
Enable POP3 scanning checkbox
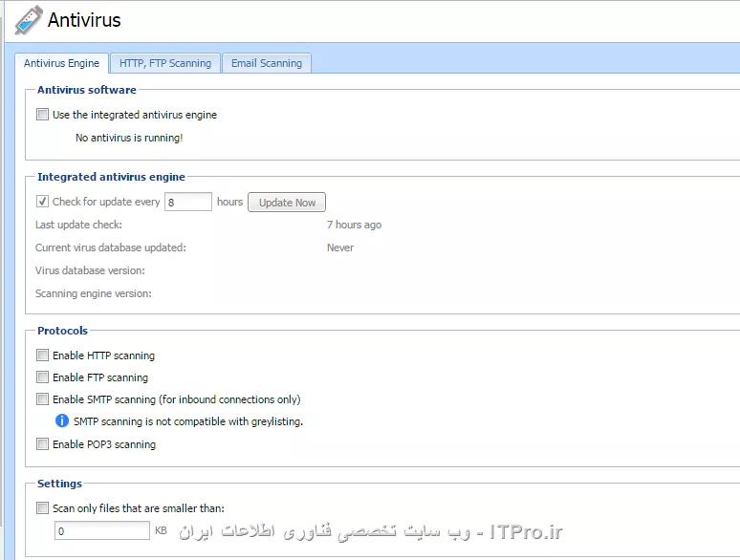pos(42,444)
